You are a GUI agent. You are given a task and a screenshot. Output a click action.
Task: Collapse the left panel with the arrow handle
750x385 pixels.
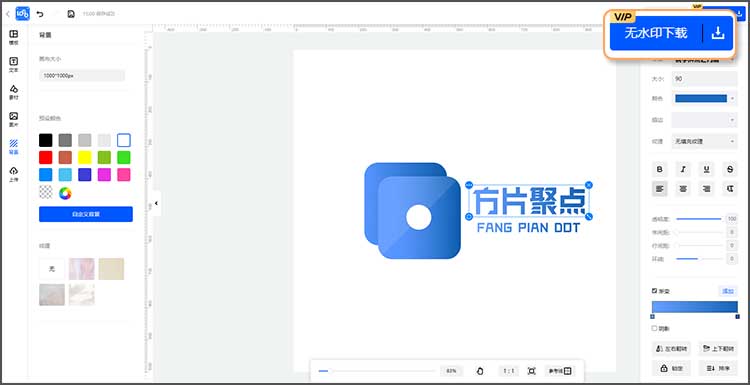coord(156,203)
